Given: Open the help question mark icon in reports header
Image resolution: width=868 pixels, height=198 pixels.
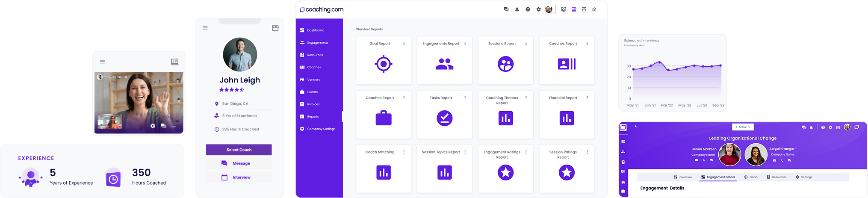Looking at the screenshot, I should click(x=528, y=9).
